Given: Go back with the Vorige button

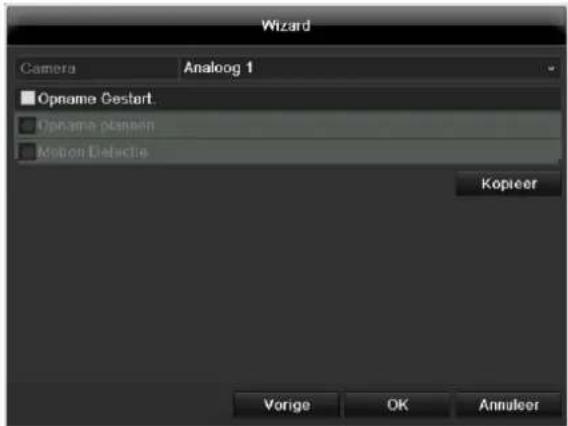Looking at the screenshot, I should pos(287,405).
